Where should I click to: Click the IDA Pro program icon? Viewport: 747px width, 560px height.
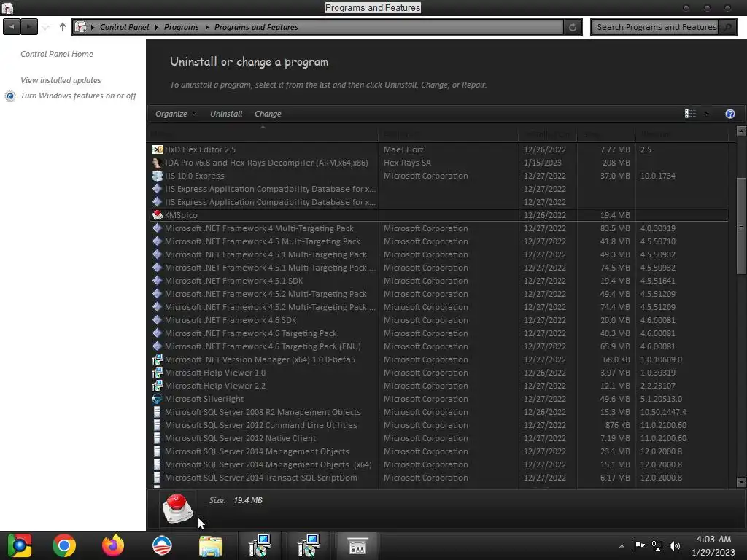pyautogui.click(x=158, y=163)
